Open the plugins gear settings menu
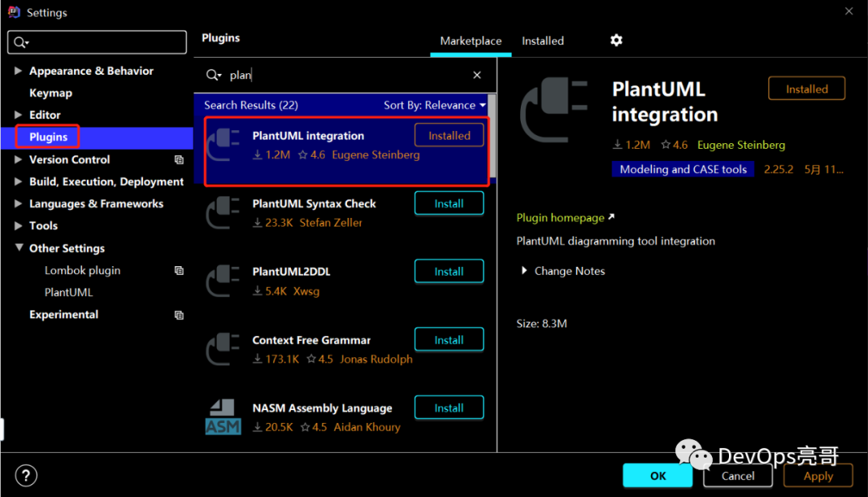The width and height of the screenshot is (868, 497). (x=616, y=40)
